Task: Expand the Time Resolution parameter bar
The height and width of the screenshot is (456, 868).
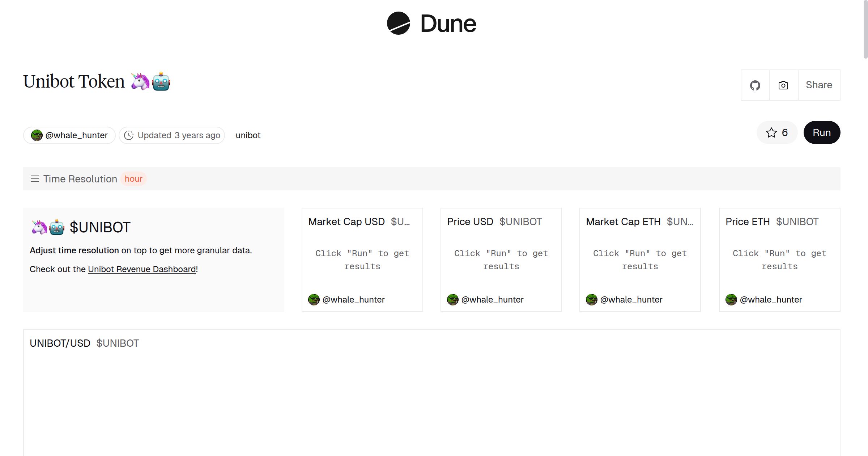Action: click(x=80, y=179)
